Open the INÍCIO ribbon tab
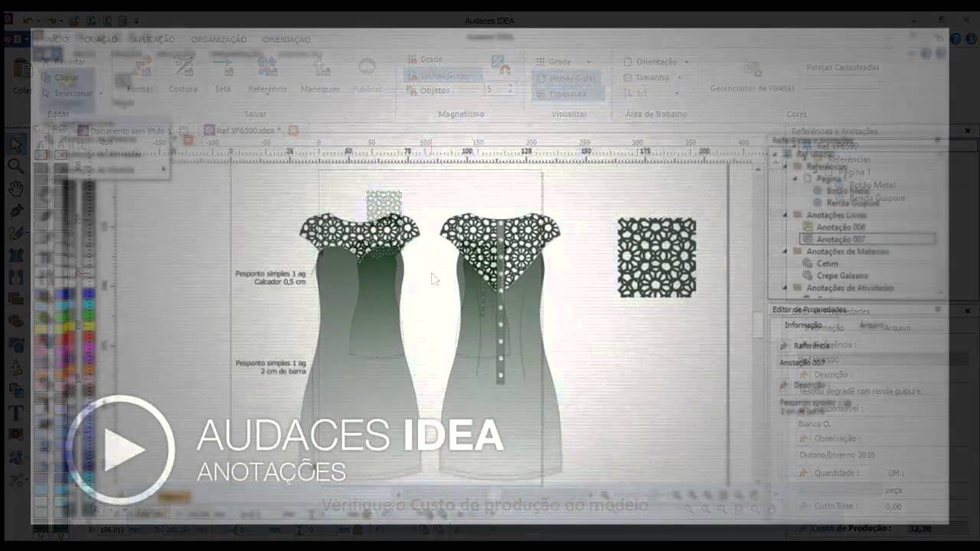The image size is (980, 551). pos(57,40)
